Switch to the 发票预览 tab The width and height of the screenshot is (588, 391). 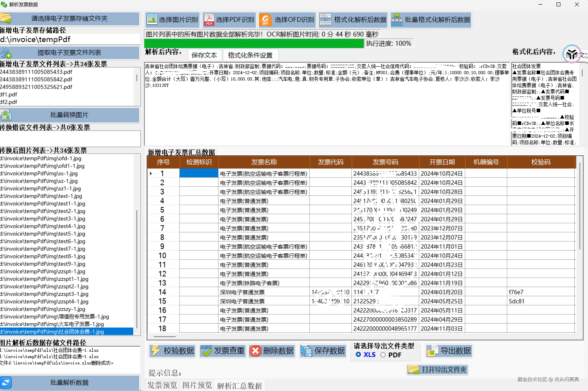(x=162, y=385)
